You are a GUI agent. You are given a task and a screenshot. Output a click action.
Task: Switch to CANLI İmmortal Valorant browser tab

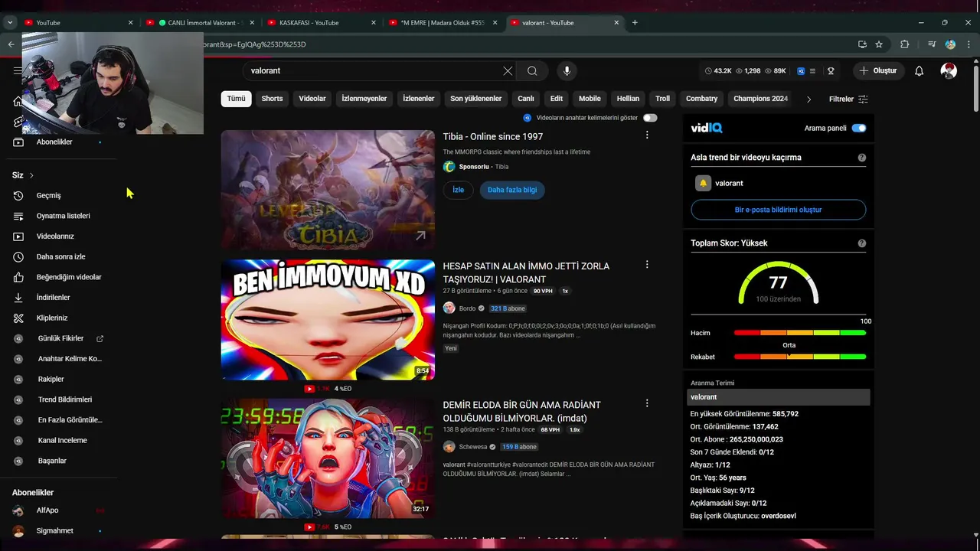tap(199, 22)
